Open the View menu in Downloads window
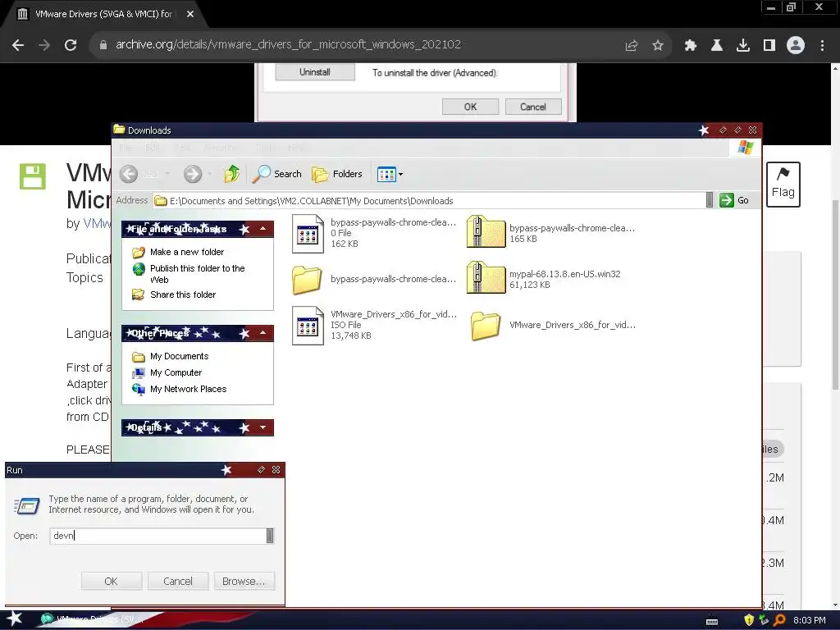This screenshot has width=840, height=630. (x=183, y=148)
